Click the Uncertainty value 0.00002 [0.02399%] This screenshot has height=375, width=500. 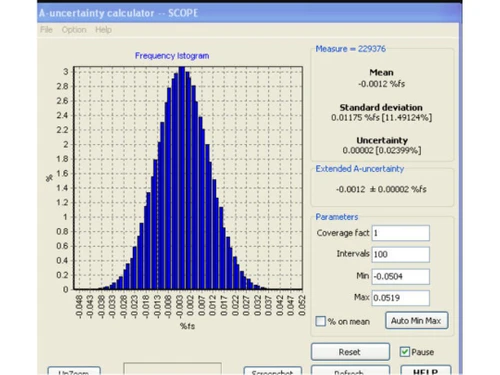[x=382, y=150]
